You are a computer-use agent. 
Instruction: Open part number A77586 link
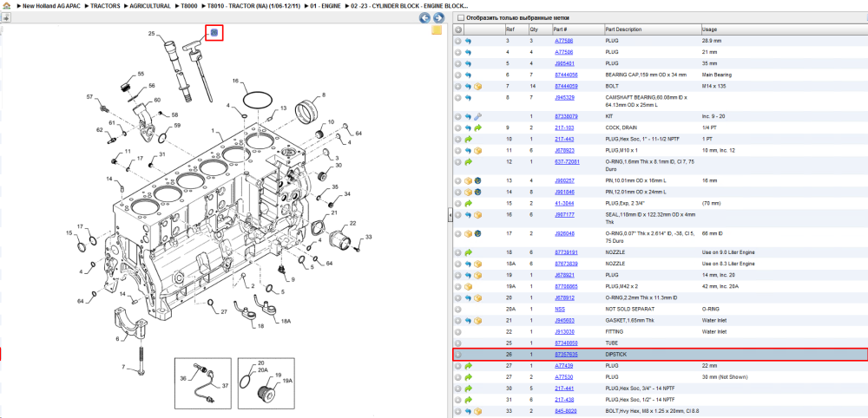[x=563, y=41]
